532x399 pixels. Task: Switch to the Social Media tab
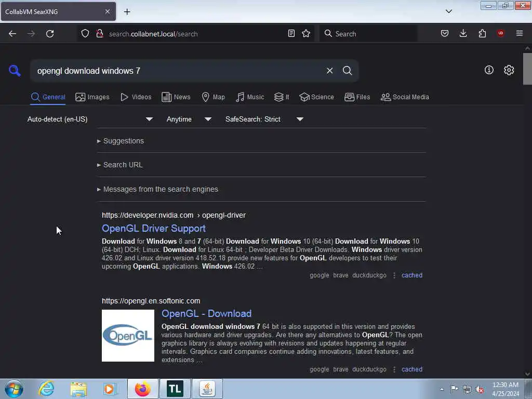[x=405, y=97]
